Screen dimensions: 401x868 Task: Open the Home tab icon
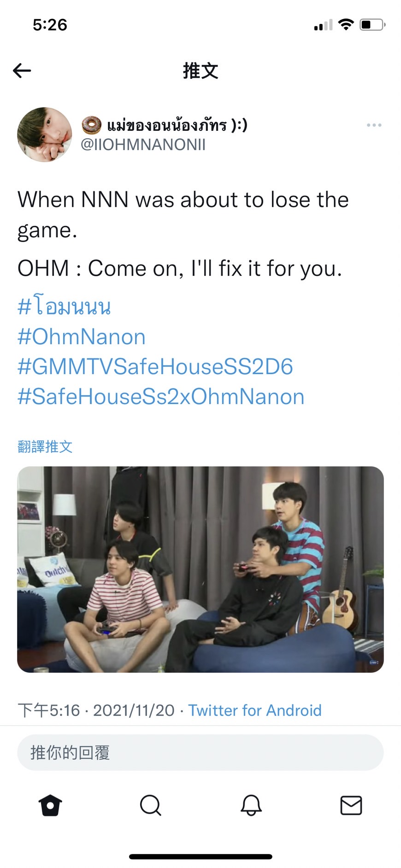tap(50, 805)
